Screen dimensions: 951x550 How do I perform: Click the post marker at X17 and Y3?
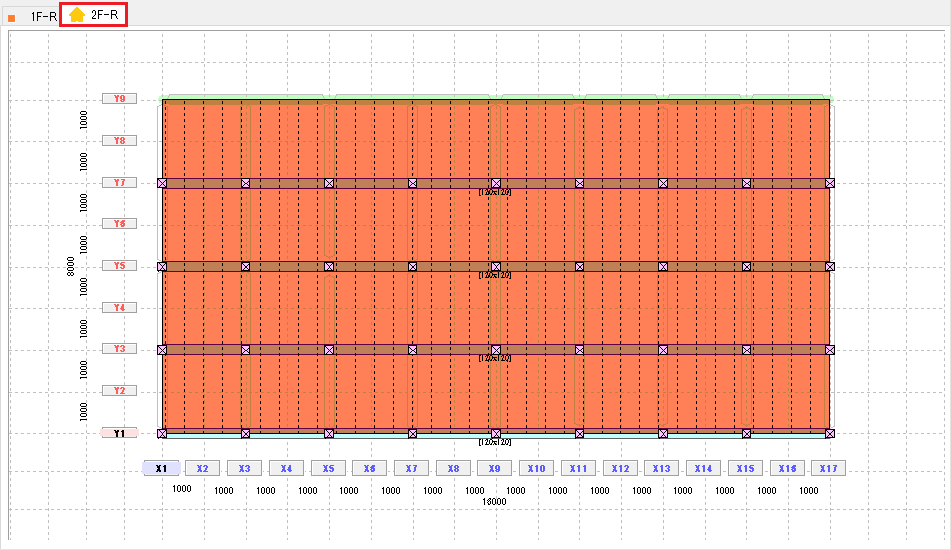pyautogui.click(x=829, y=350)
